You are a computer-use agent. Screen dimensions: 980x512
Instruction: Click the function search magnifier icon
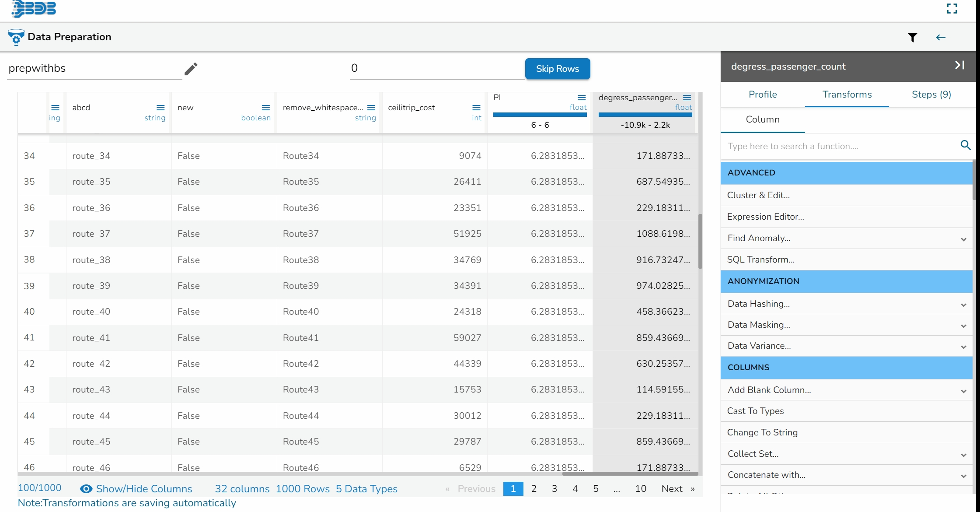pos(966,145)
